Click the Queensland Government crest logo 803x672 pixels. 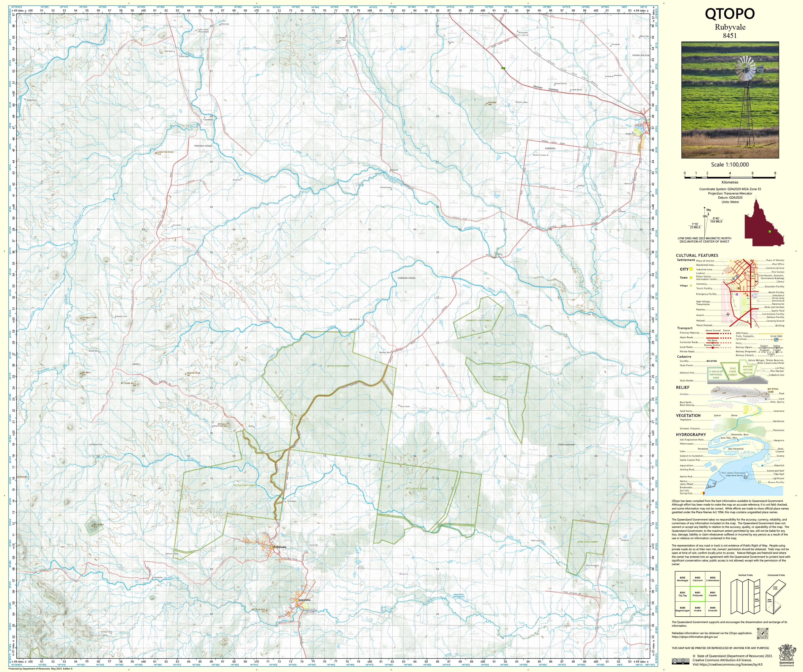coord(787,655)
